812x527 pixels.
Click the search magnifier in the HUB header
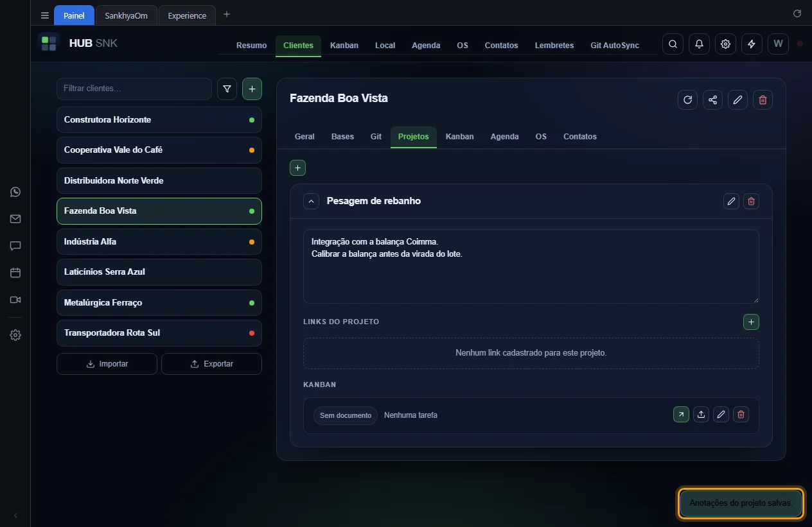point(673,44)
